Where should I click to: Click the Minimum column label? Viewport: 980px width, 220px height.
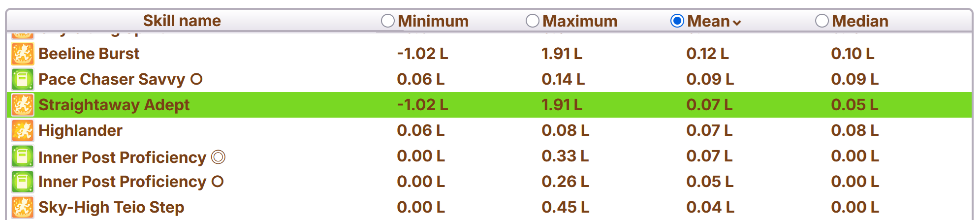click(433, 21)
